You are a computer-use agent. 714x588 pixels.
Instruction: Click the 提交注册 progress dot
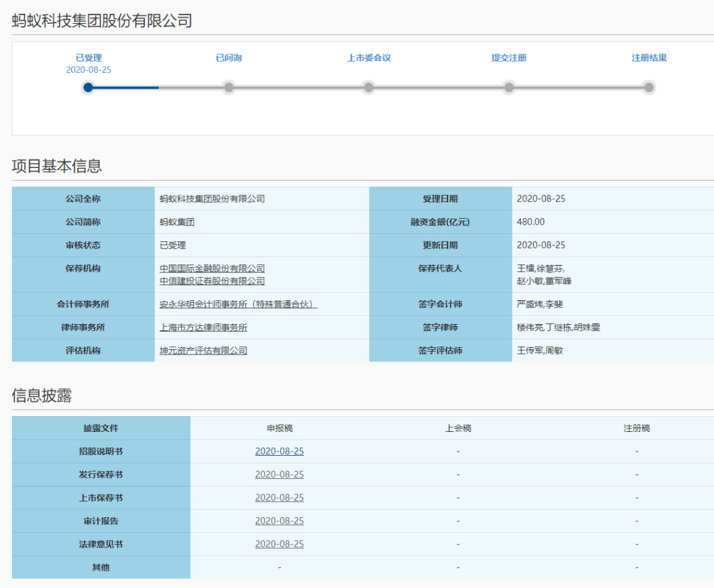[508, 87]
